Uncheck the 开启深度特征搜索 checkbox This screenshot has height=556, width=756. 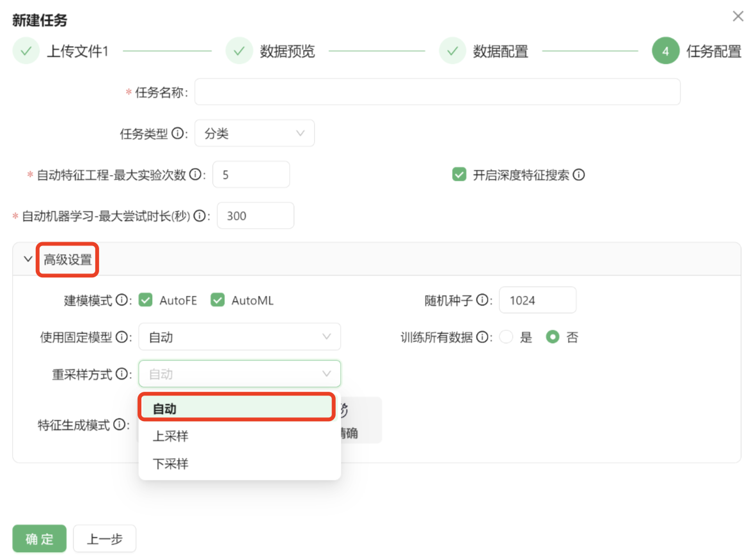(459, 174)
